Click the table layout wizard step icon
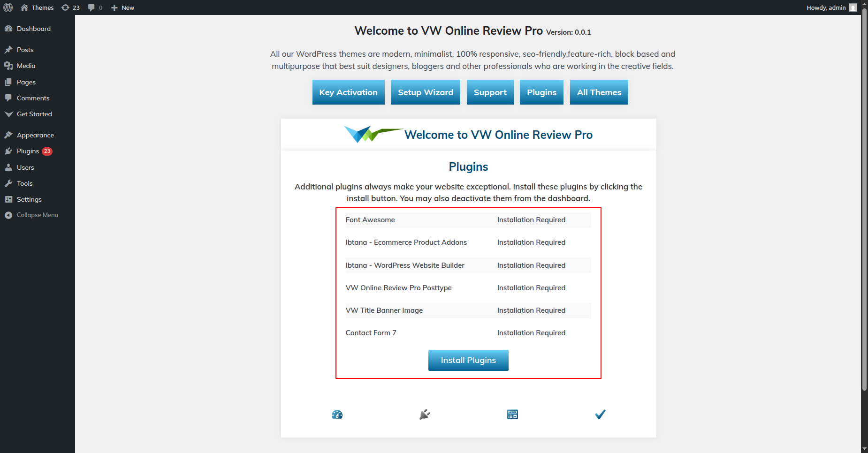 (x=512, y=415)
